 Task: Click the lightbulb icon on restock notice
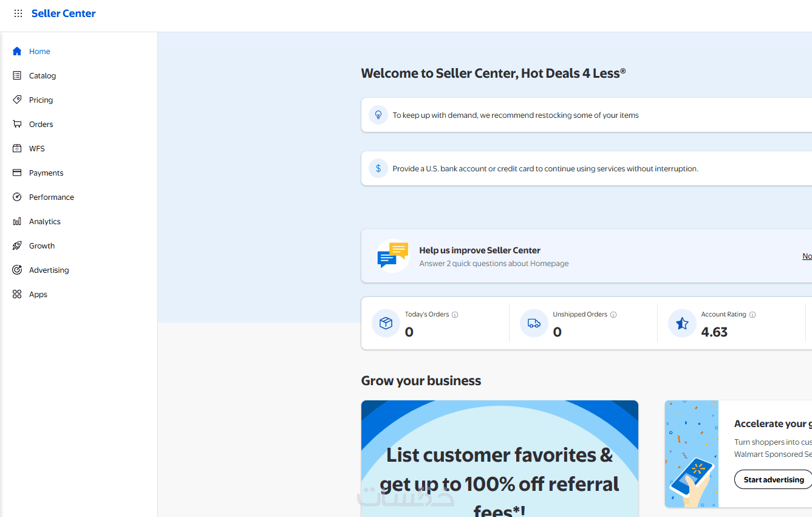coord(378,115)
